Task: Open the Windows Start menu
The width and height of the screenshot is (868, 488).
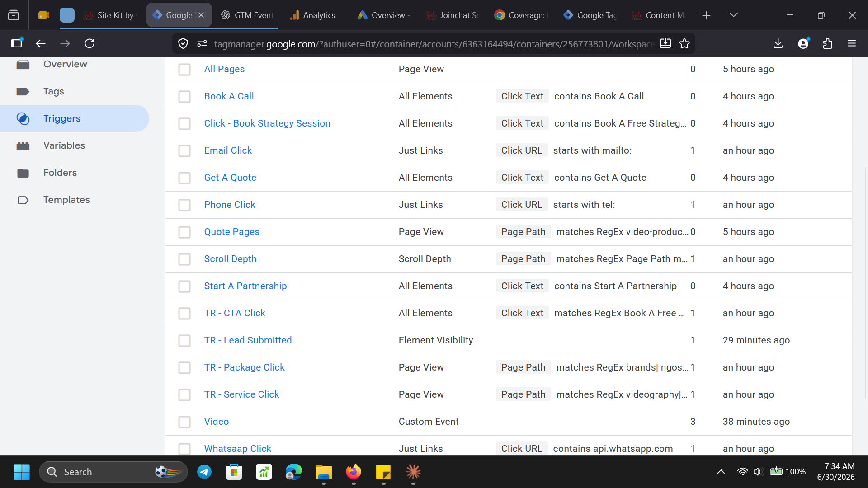Action: click(22, 472)
